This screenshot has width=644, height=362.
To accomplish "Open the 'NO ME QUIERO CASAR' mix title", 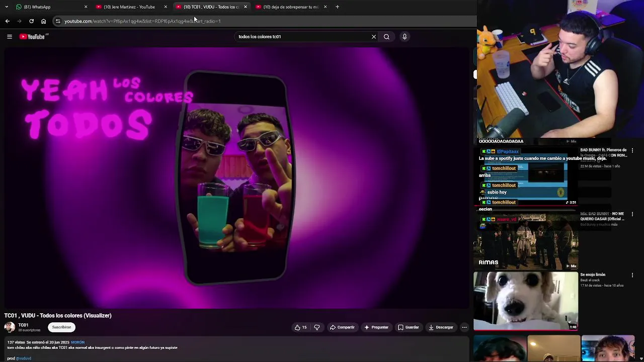I will (x=602, y=216).
